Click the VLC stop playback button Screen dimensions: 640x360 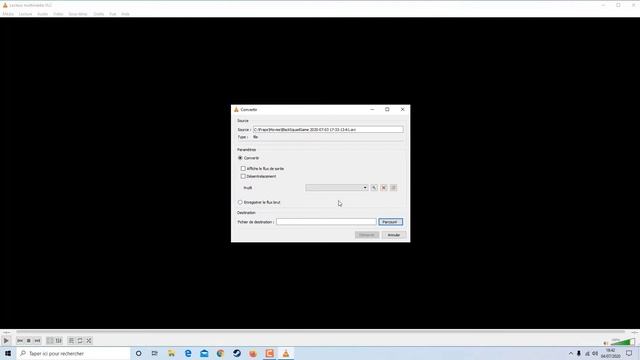click(x=29, y=340)
